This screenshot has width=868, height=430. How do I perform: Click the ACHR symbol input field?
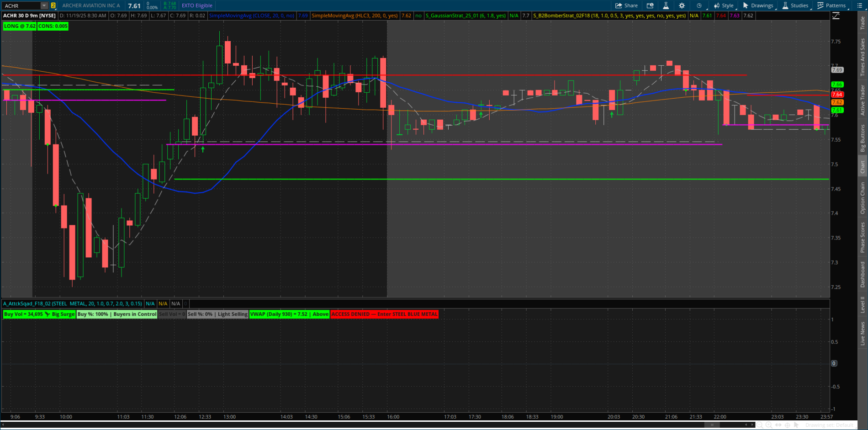pyautogui.click(x=21, y=5)
